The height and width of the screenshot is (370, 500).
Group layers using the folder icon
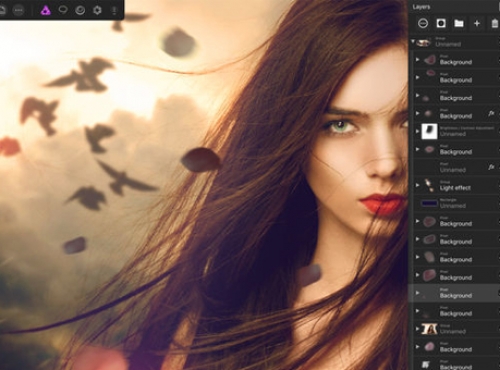pyautogui.click(x=459, y=23)
